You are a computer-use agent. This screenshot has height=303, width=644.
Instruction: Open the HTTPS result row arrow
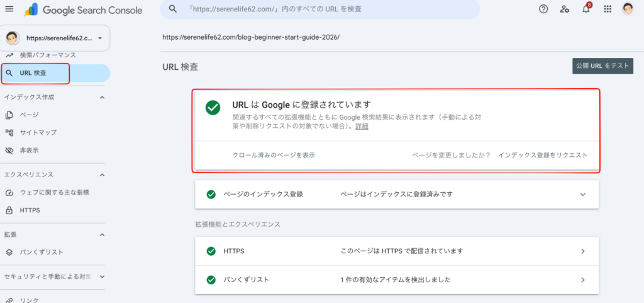coord(583,251)
